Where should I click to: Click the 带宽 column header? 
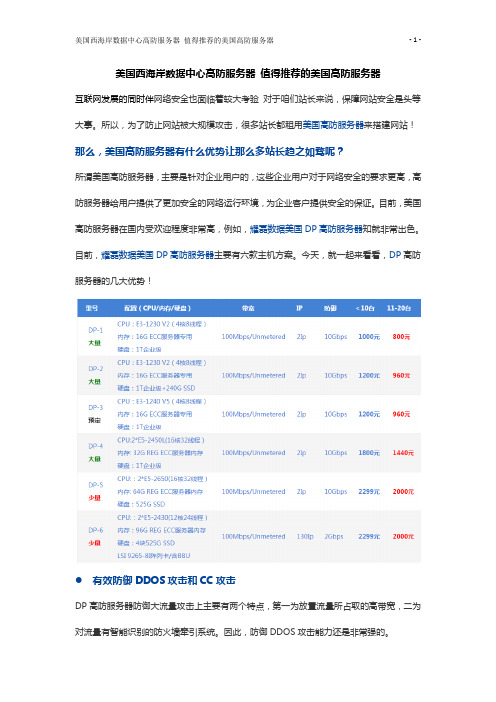248,308
